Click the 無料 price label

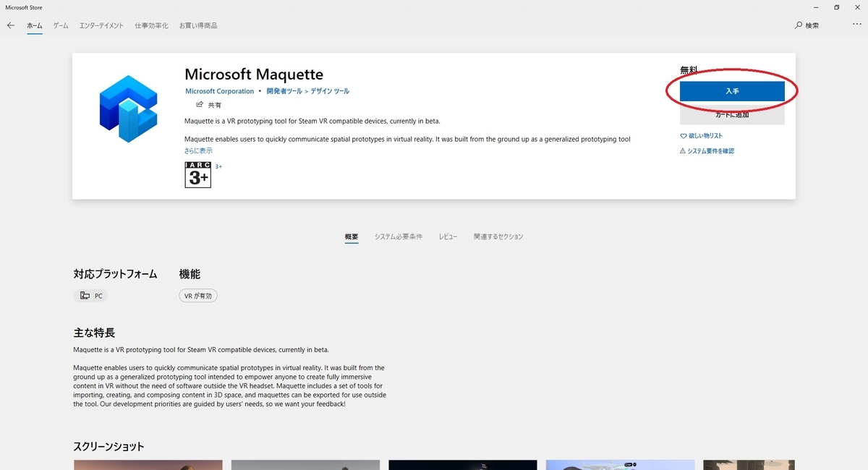click(689, 70)
